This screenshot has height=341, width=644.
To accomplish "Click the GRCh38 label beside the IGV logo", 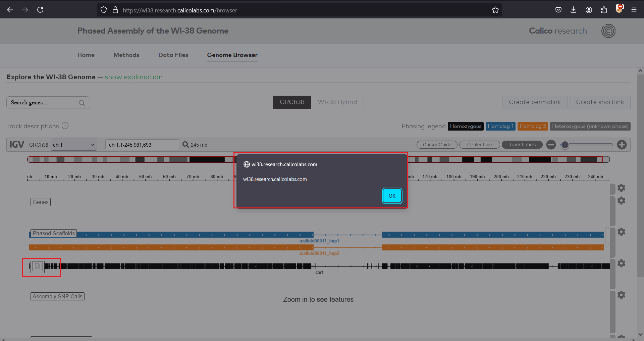I will click(x=39, y=145).
